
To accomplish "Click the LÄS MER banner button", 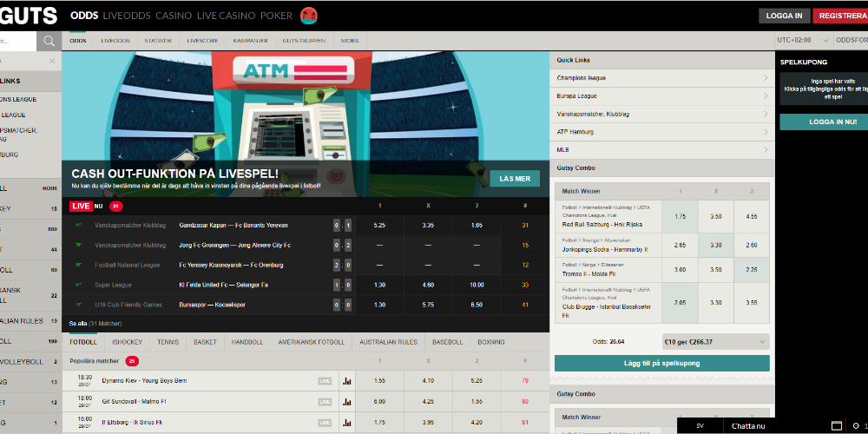I will [x=515, y=179].
